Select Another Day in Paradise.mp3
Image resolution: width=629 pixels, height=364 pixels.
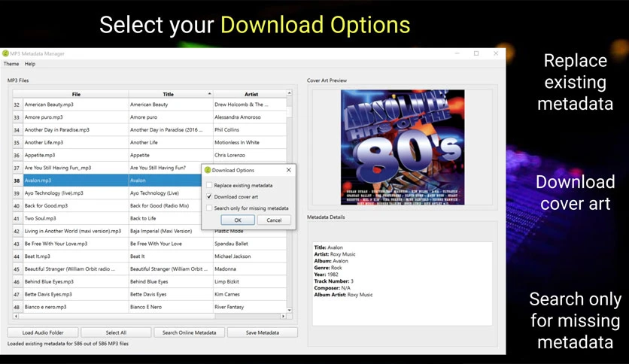(x=76, y=129)
